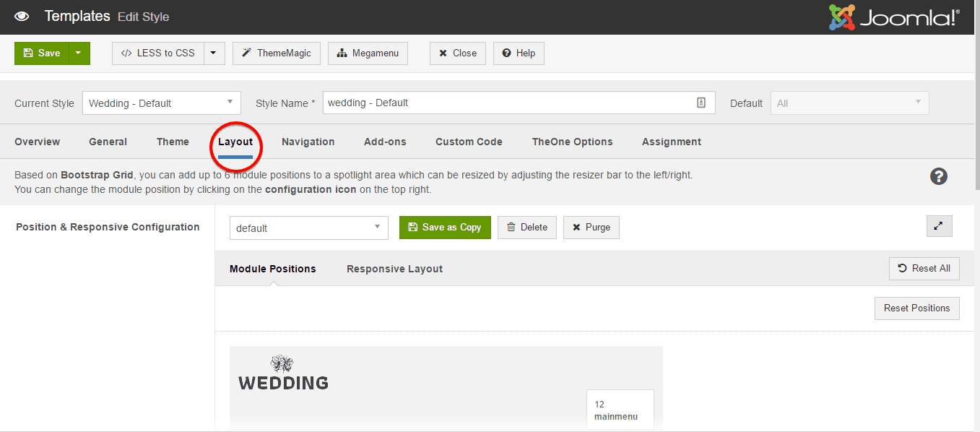Click the Save as Copy button
Viewport: 980px width, 432px height.
pyautogui.click(x=445, y=227)
